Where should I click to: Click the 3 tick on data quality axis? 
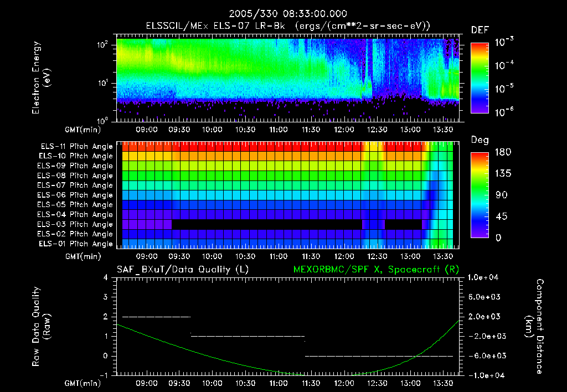(106, 297)
